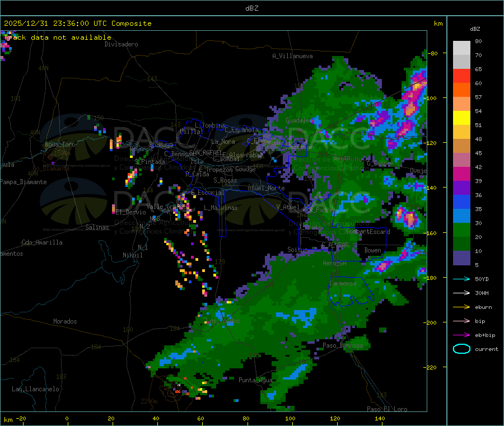Click the 'V_Atuel' map label
The width and height of the screenshot is (504, 426).
(x=288, y=207)
